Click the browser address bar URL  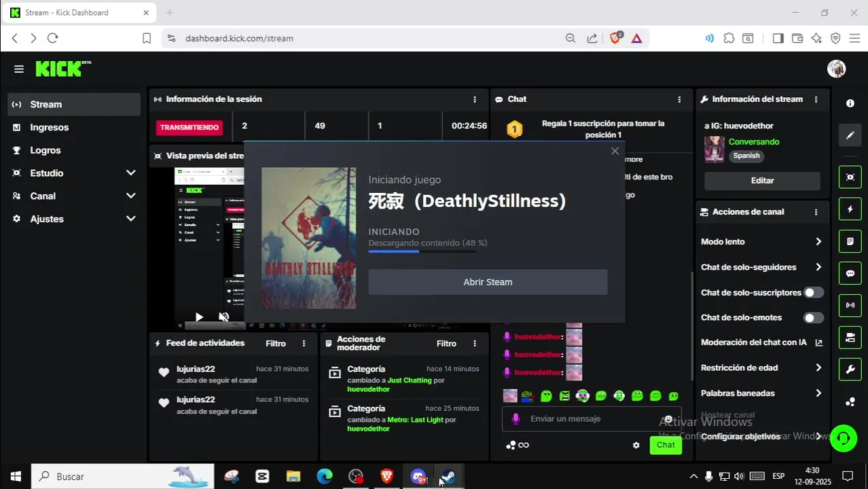[239, 39]
